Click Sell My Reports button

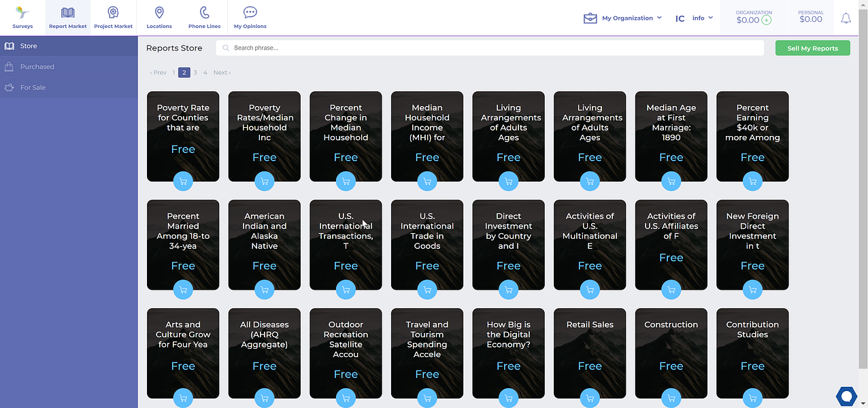click(813, 48)
